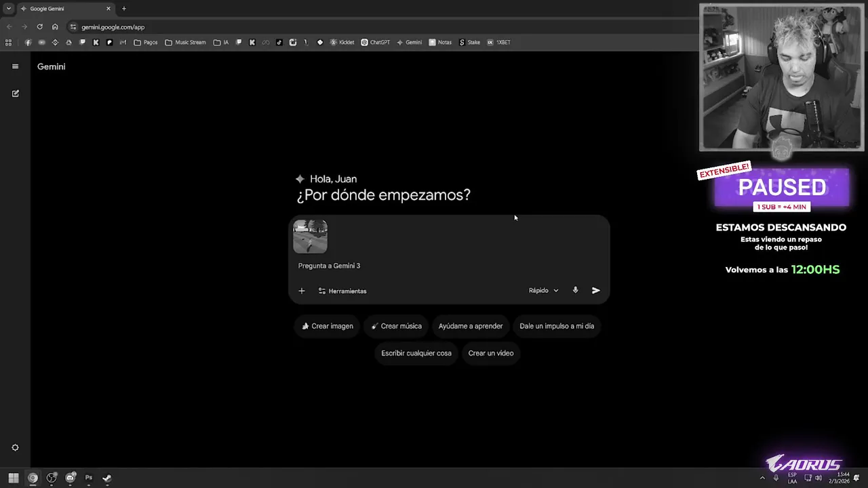Open the 15:44 clock and calendar
Viewport: 868px width, 488px height.
[x=838, y=478]
